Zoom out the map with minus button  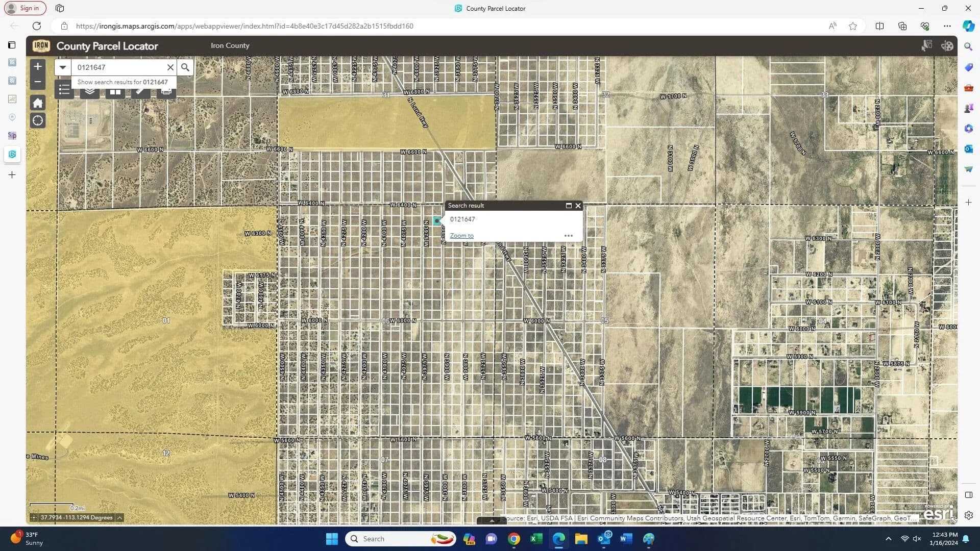click(38, 82)
